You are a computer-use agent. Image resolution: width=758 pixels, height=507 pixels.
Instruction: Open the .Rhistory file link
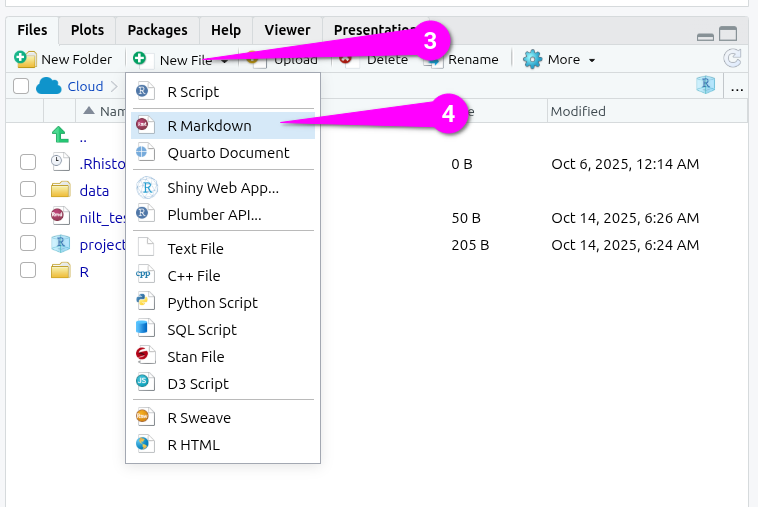[102, 163]
